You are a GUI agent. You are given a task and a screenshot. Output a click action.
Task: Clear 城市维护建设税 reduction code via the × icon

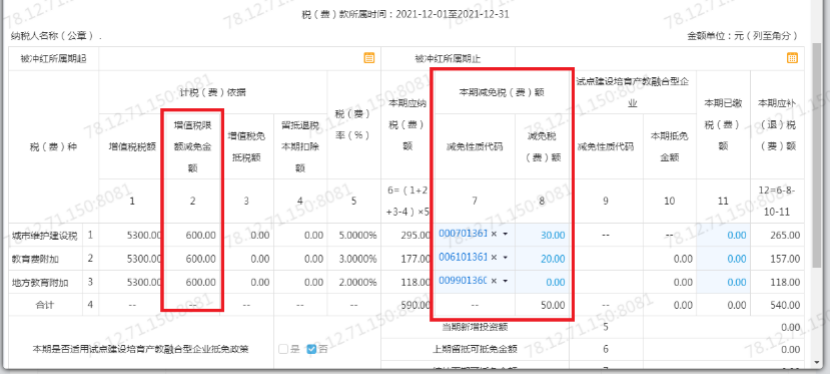(x=493, y=234)
